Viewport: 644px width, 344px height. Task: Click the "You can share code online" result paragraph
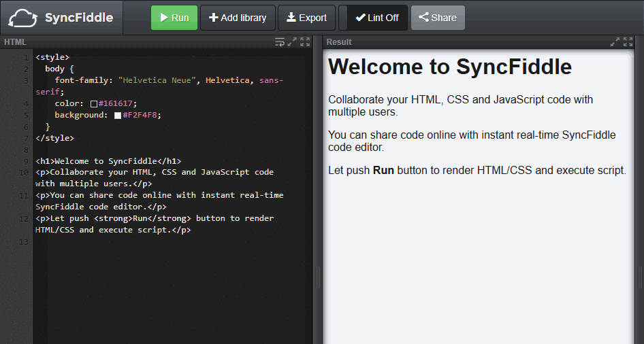pos(472,141)
